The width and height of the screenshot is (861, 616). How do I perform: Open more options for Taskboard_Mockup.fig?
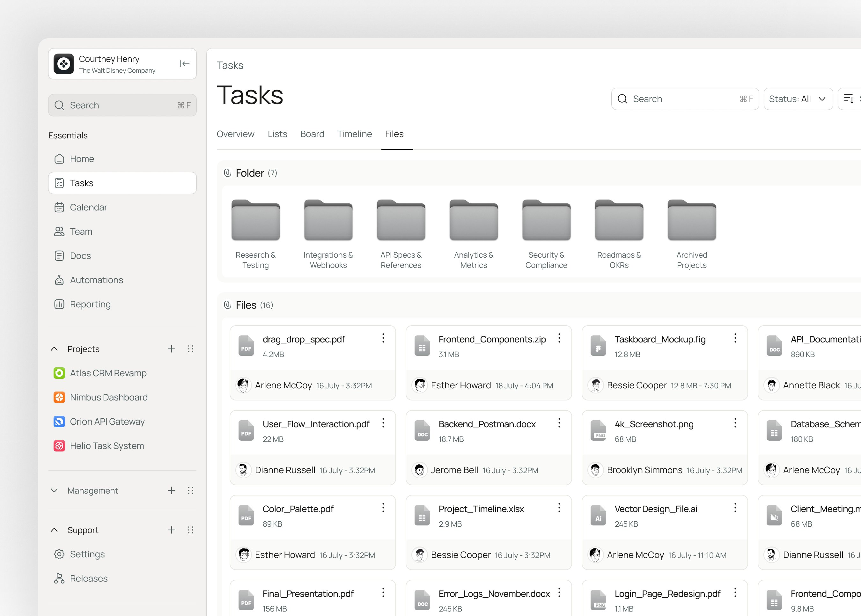click(x=735, y=338)
